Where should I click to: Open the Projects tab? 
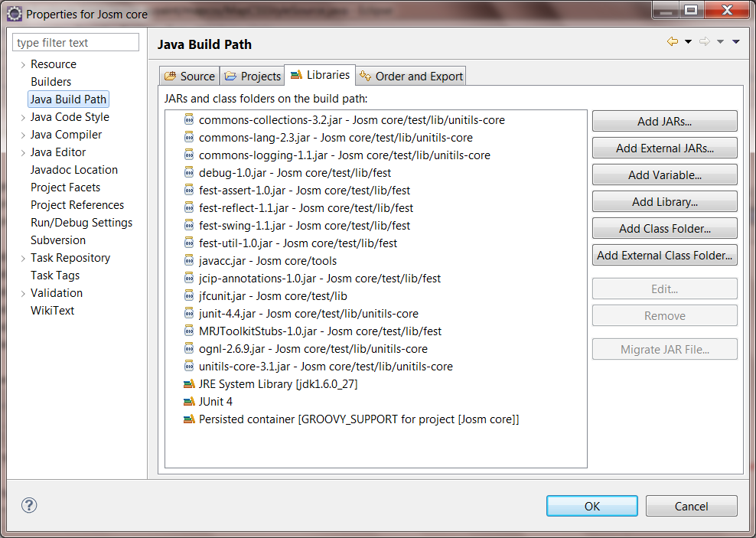tap(253, 76)
